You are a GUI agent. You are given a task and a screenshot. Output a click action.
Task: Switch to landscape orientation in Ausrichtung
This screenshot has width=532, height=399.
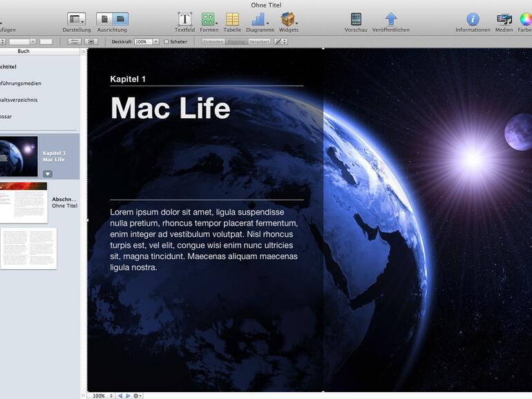[120, 19]
